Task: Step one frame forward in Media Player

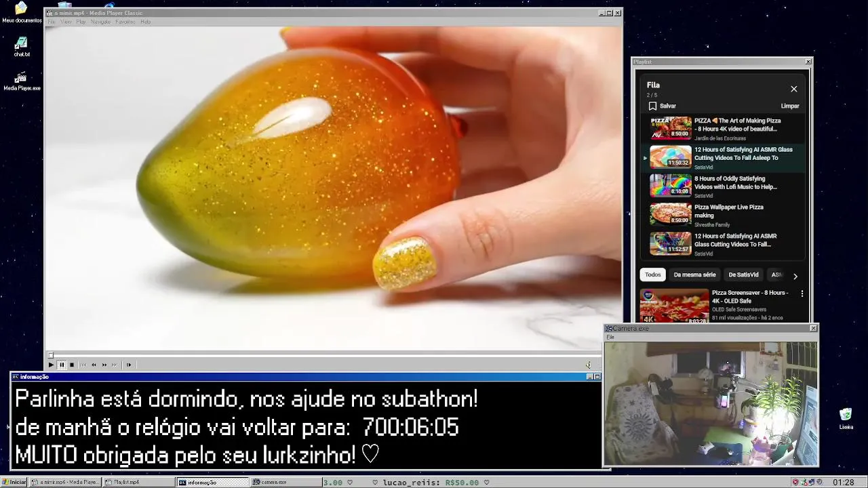Action: (x=129, y=365)
